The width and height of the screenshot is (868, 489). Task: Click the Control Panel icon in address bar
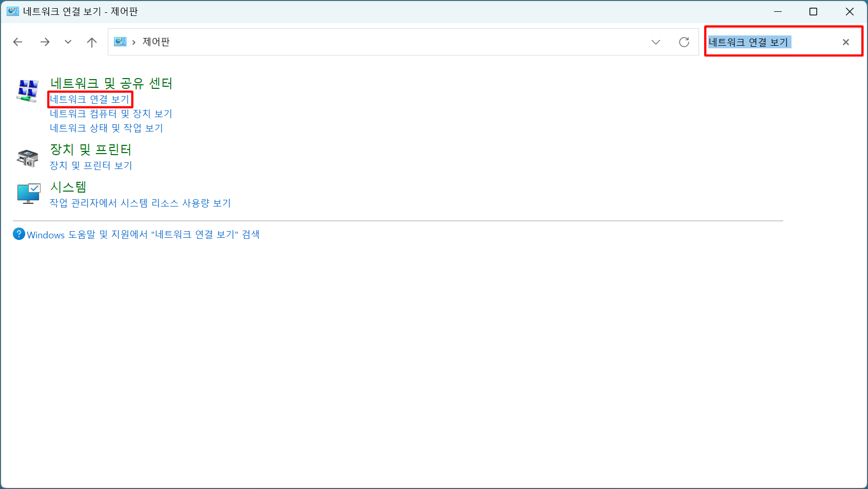click(x=120, y=42)
